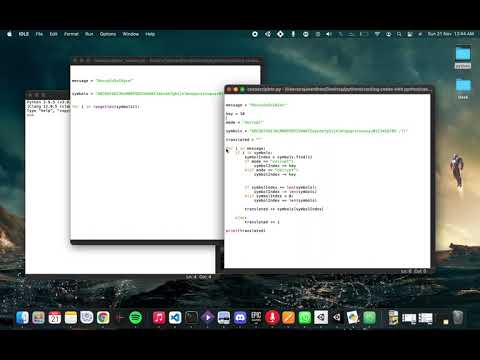Click the translated = line in front editor

click(244, 140)
